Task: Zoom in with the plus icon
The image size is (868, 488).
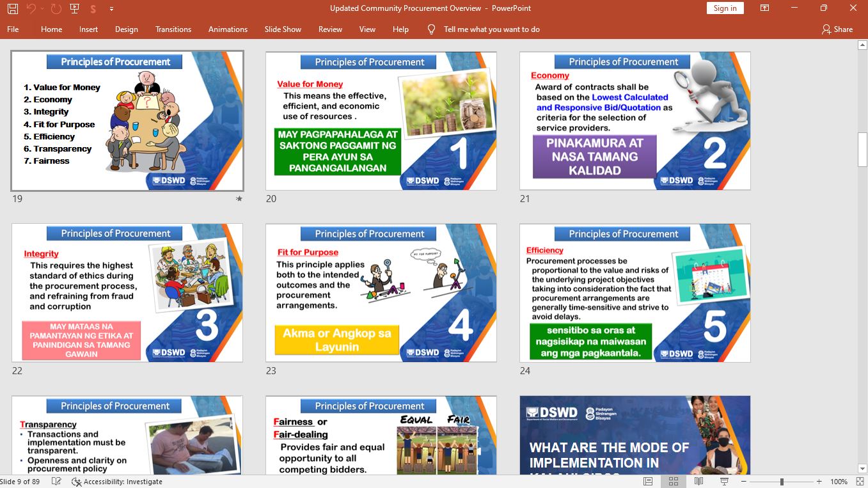Action: (819, 482)
